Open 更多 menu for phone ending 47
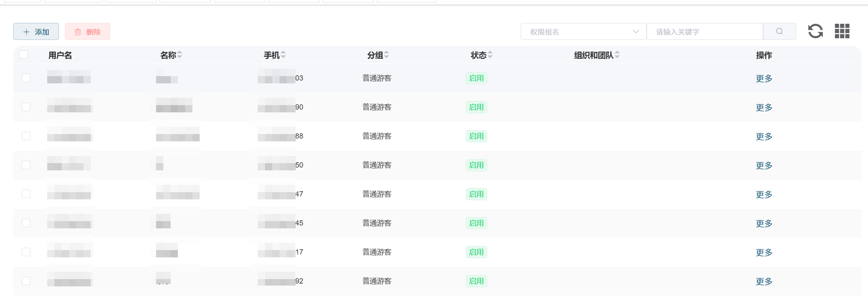This screenshot has height=296, width=868. point(764,195)
